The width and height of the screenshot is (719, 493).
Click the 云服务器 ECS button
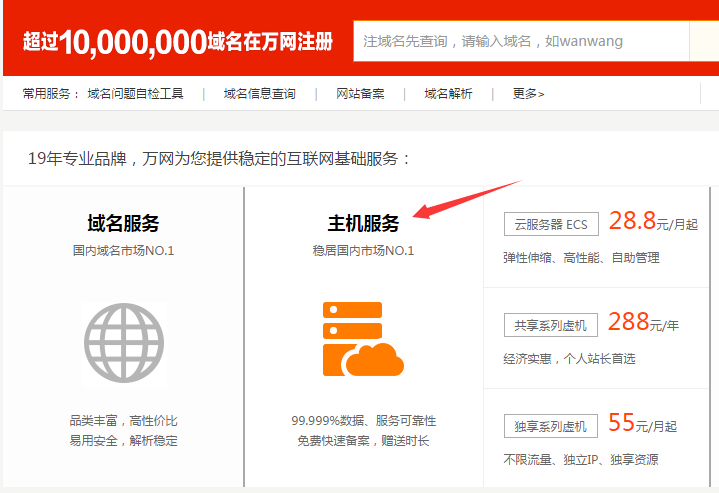pos(551,224)
